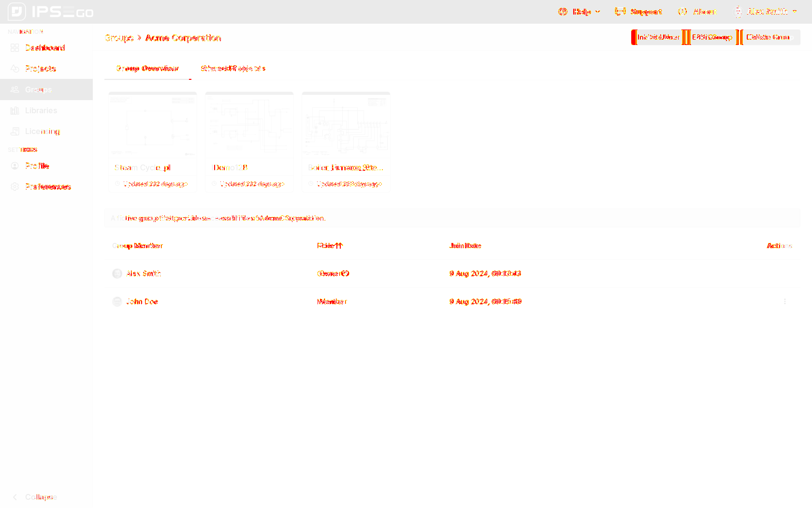Click the Support chat icon
The image size is (812, 508).
tap(620, 12)
